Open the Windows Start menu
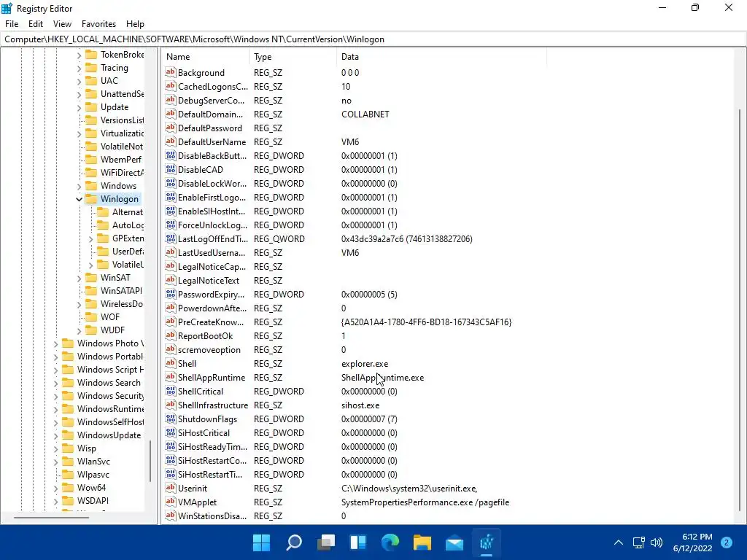This screenshot has width=747, height=560. coord(261,542)
